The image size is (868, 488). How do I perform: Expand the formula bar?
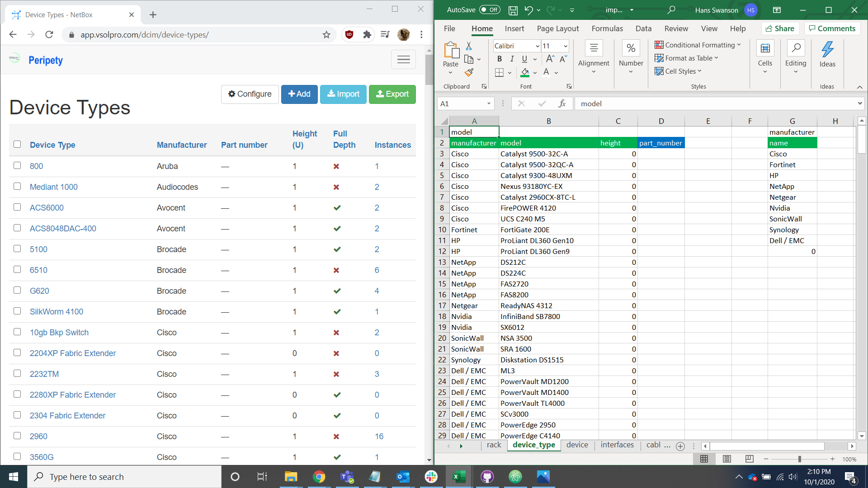tap(859, 104)
